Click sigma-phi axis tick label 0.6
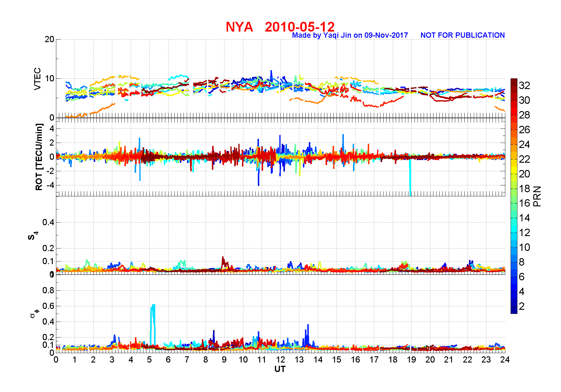The height and width of the screenshot is (392, 561). [x=49, y=306]
